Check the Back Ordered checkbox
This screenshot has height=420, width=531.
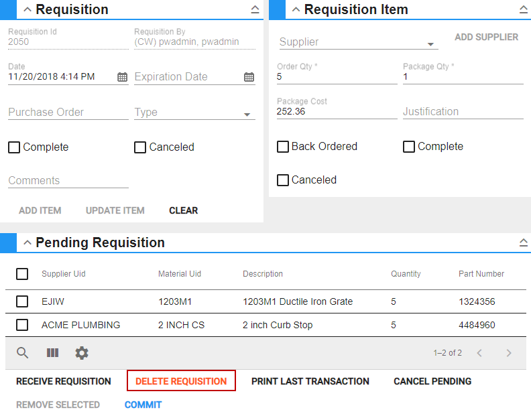(283, 147)
